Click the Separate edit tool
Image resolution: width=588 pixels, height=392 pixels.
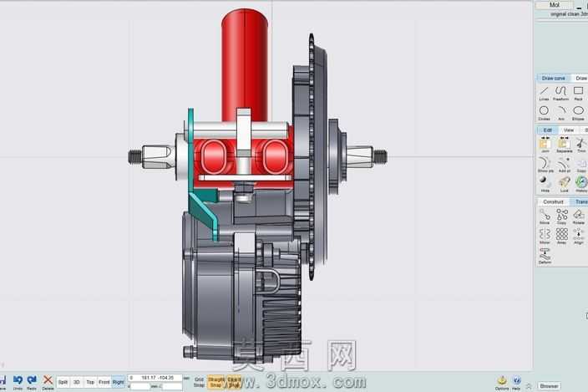[564, 145]
